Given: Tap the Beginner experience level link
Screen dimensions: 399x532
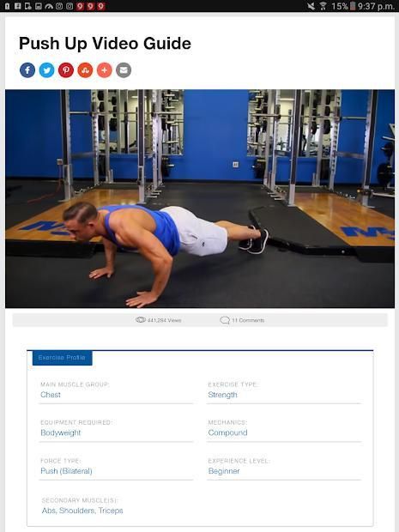Looking at the screenshot, I should point(224,471).
